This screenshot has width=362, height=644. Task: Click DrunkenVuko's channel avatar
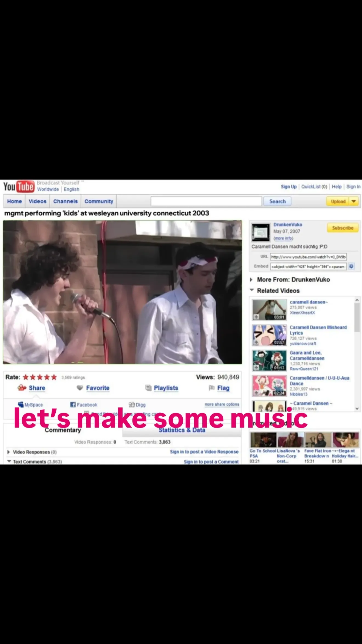tap(261, 232)
